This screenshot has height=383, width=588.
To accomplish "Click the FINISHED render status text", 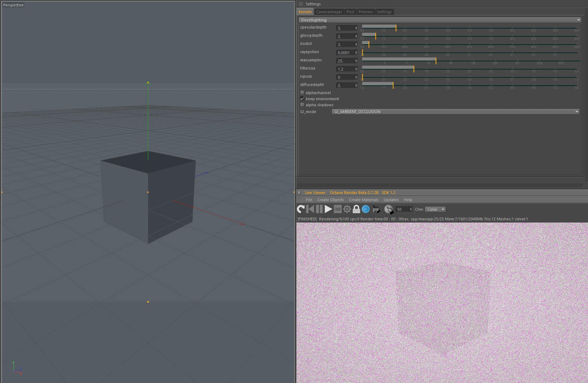I will pyautogui.click(x=307, y=219).
